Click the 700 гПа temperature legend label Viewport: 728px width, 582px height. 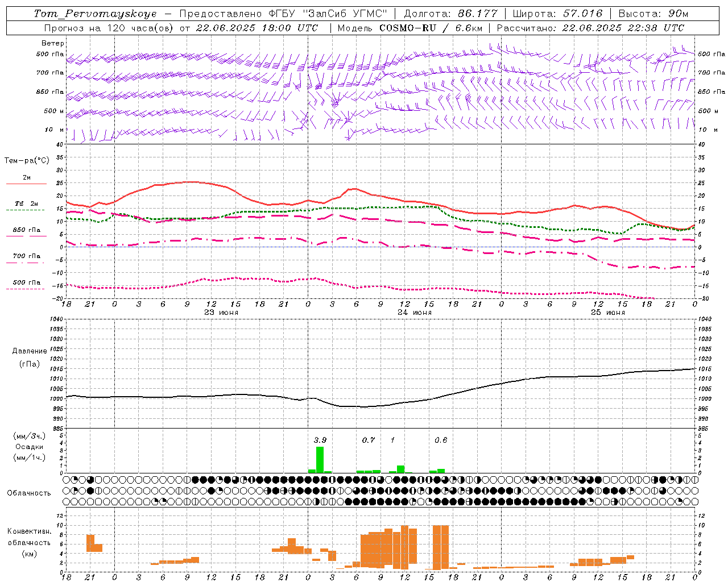click(27, 256)
